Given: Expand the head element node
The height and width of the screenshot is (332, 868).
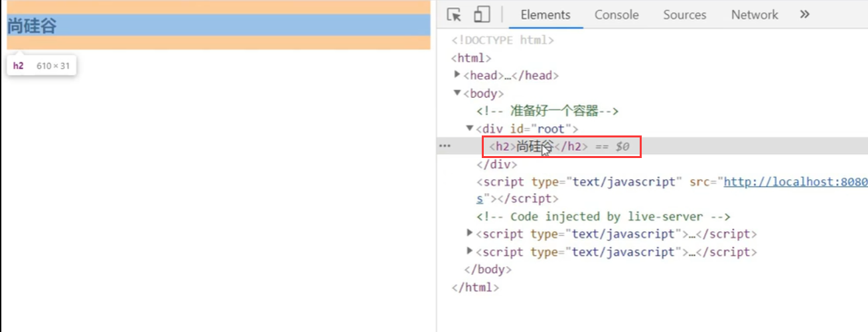Looking at the screenshot, I should [458, 75].
